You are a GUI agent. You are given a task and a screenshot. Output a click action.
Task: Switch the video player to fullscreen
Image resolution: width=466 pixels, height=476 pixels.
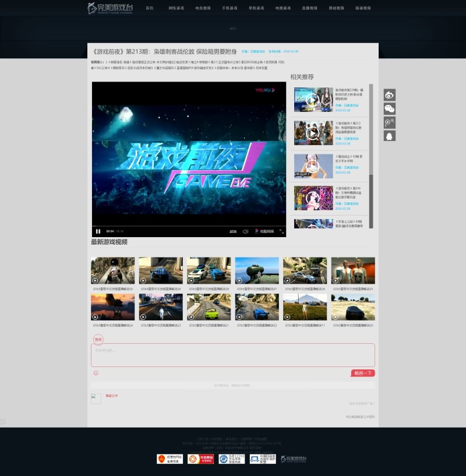tap(281, 231)
